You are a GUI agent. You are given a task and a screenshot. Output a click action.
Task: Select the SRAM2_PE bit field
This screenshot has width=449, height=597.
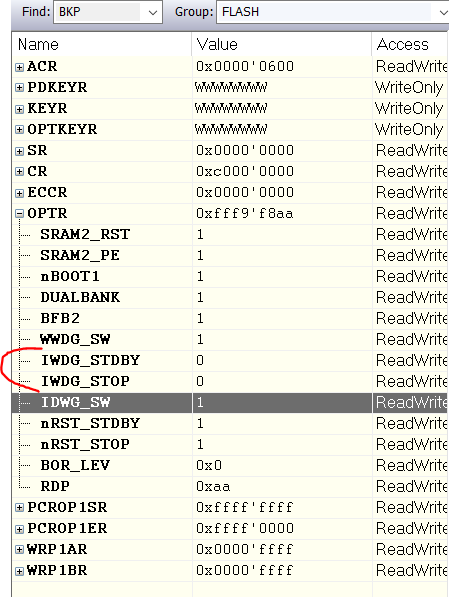coord(80,255)
